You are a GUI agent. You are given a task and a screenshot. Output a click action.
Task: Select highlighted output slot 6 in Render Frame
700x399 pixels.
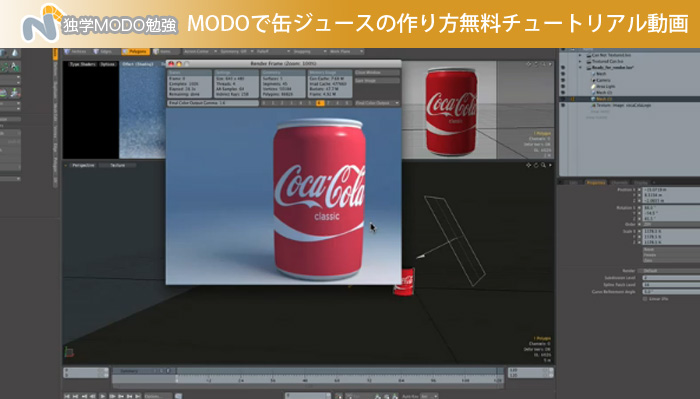tap(320, 103)
